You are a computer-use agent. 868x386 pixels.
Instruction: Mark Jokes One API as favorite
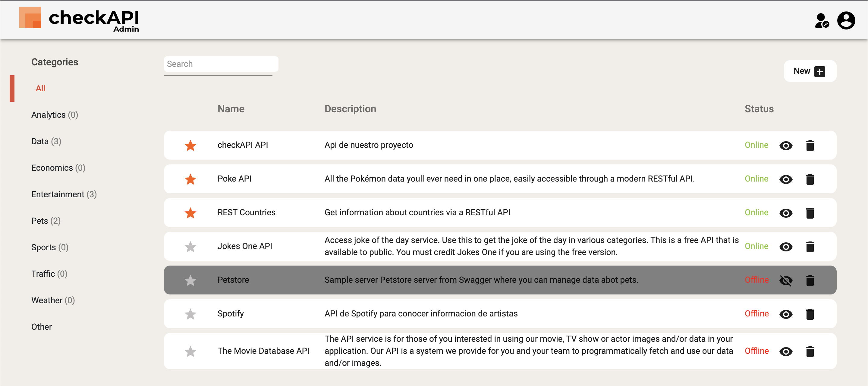190,246
